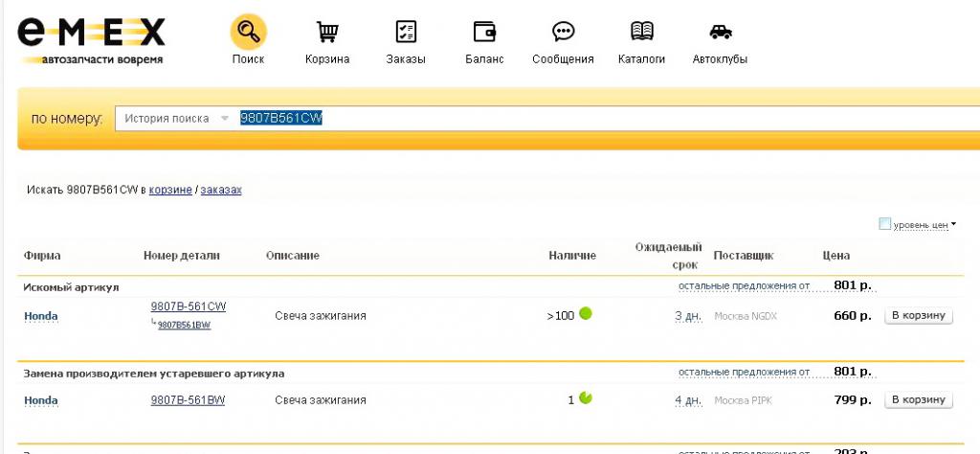Add the 799 р. spark plug to cart

pyautogui.click(x=918, y=399)
